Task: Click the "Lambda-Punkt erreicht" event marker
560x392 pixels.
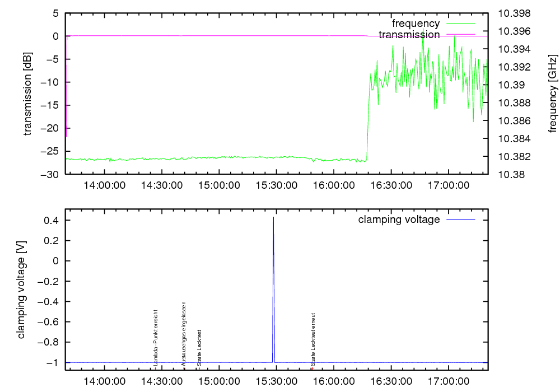Action: (156, 337)
